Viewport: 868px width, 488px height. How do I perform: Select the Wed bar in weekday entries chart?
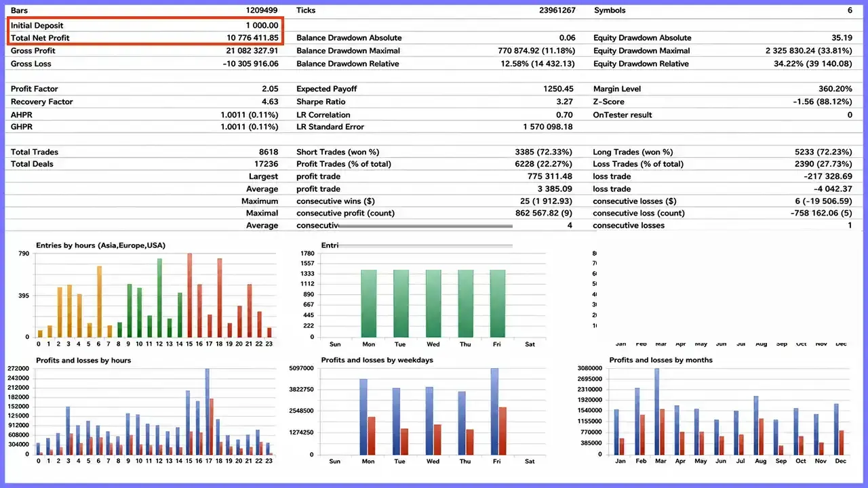pos(433,303)
